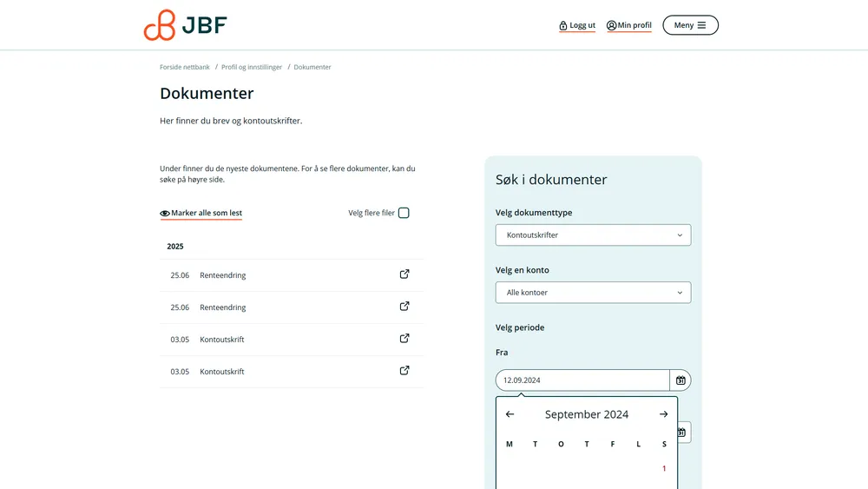The width and height of the screenshot is (868, 489).
Task: Select September 1 in the calendar
Action: pyautogui.click(x=664, y=468)
